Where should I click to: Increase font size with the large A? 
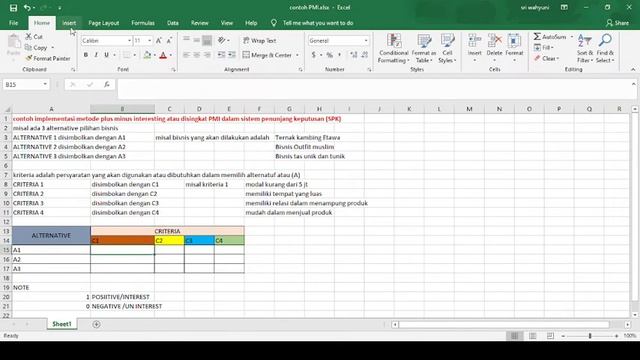[x=158, y=40]
